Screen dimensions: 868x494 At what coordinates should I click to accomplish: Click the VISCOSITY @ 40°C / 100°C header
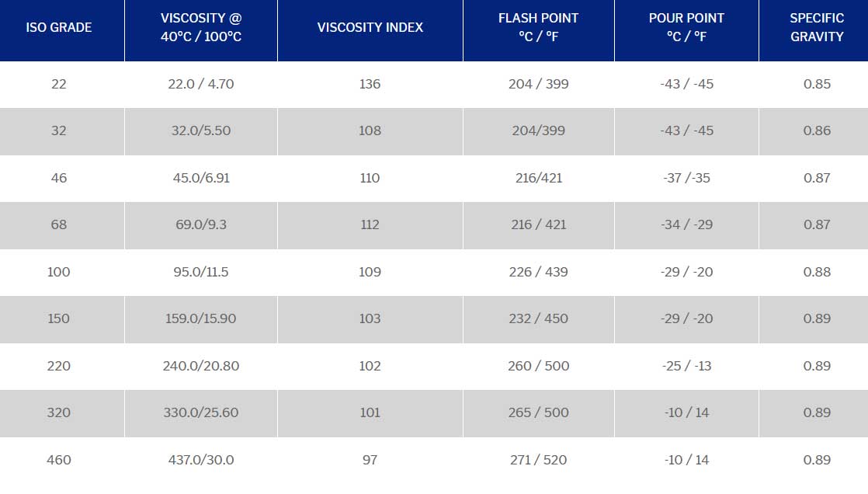tap(201, 27)
